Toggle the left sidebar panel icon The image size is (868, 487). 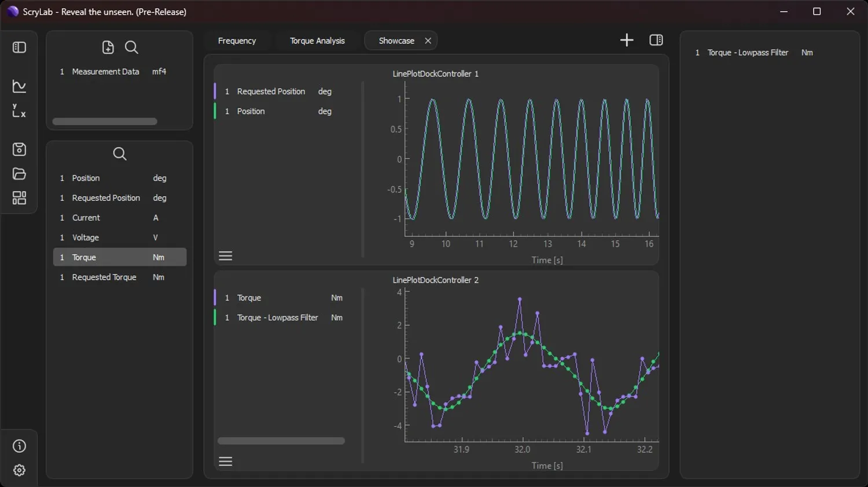click(19, 47)
